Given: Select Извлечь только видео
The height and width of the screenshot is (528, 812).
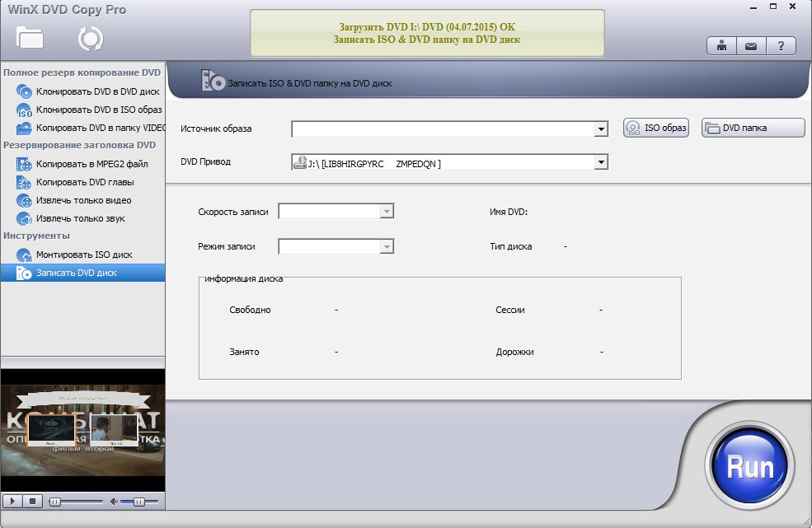Looking at the screenshot, I should coord(83,200).
